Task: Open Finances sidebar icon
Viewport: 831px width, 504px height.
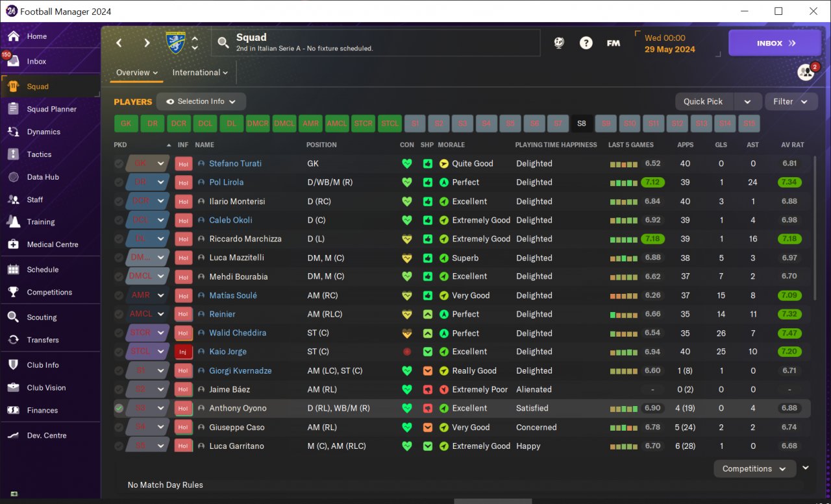Action: pyautogui.click(x=13, y=411)
